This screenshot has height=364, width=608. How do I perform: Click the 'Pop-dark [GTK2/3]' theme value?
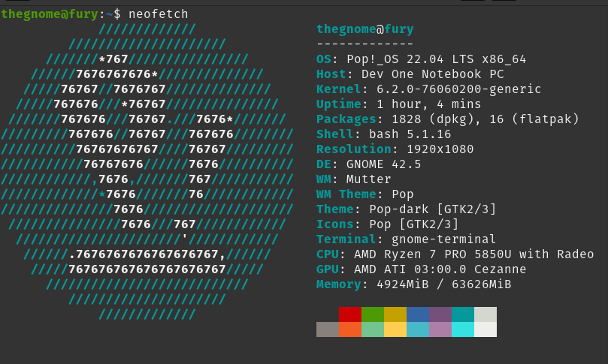pyautogui.click(x=432, y=209)
